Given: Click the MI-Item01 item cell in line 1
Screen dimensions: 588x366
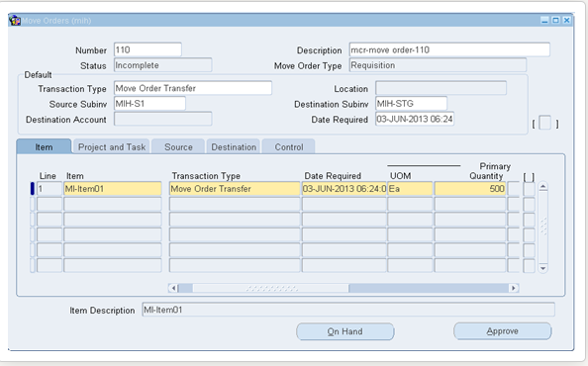Looking at the screenshot, I should click(113, 188).
